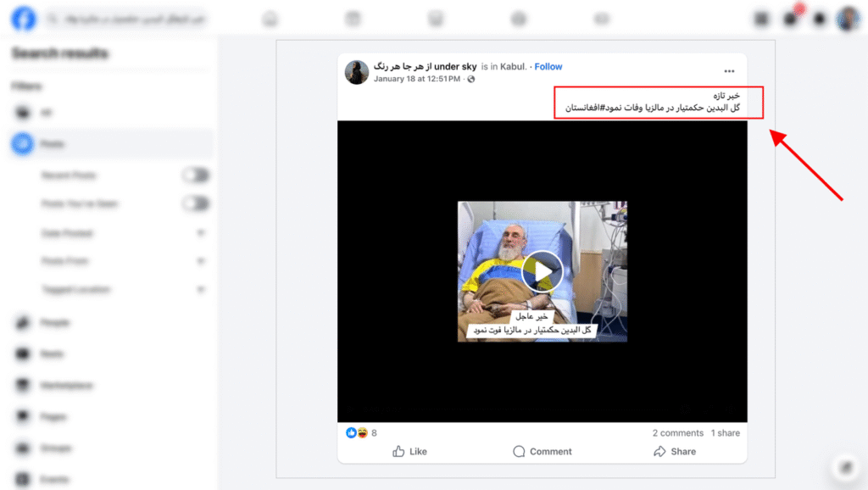The width and height of the screenshot is (868, 490).
Task: Go to Home in top navigation
Action: 270,19
